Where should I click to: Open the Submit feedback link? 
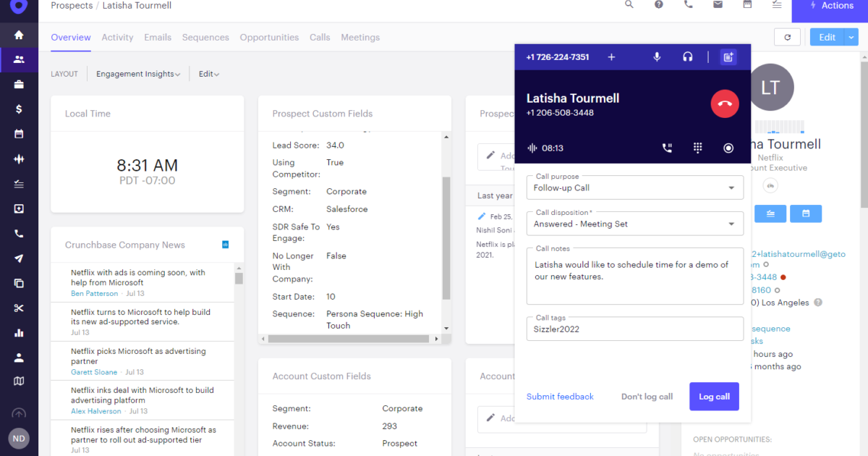pos(560,396)
